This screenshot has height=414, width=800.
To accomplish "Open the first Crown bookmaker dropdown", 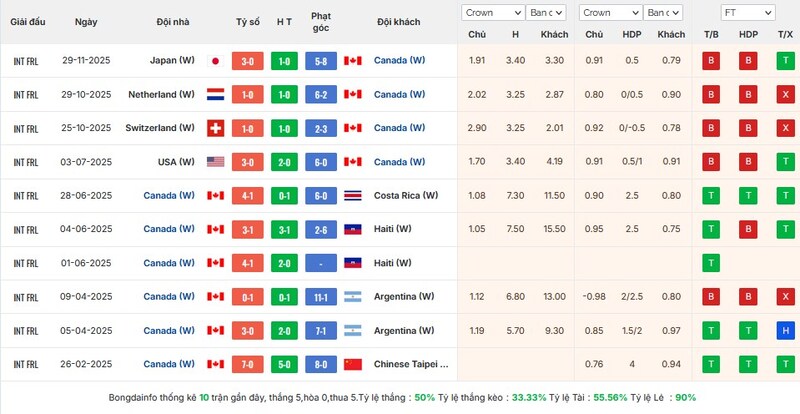I will [x=492, y=13].
